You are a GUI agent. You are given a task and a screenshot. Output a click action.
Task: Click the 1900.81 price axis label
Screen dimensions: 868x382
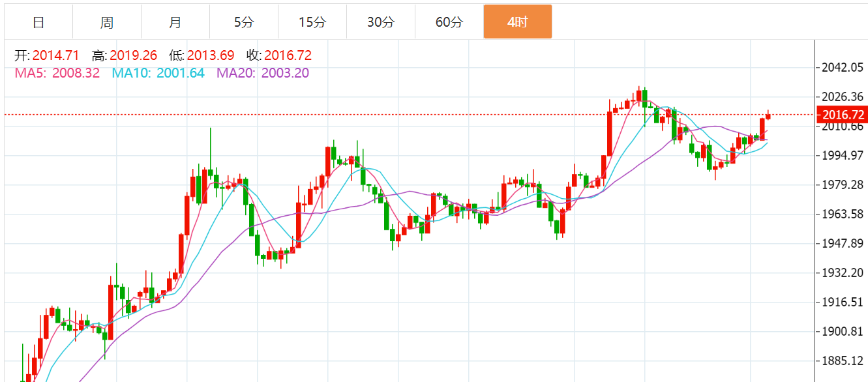coord(844,332)
